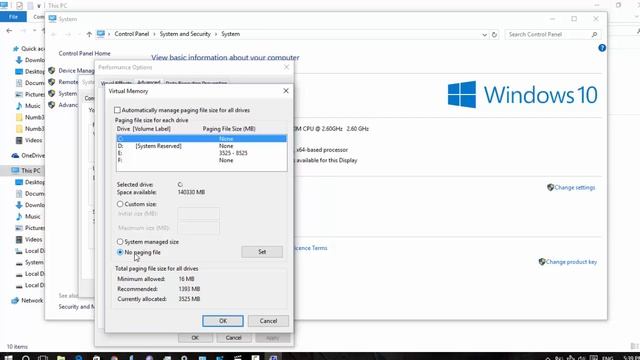
Task: Click the Set button
Action: pyautogui.click(x=262, y=252)
